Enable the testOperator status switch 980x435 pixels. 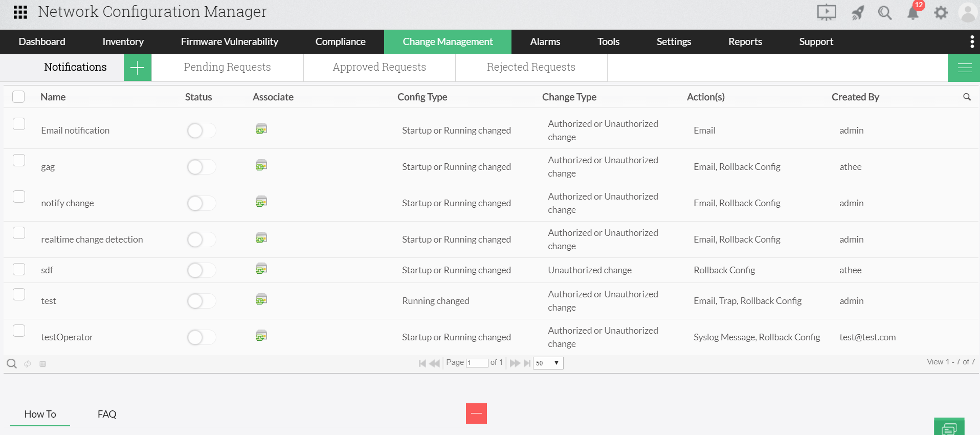[201, 337]
